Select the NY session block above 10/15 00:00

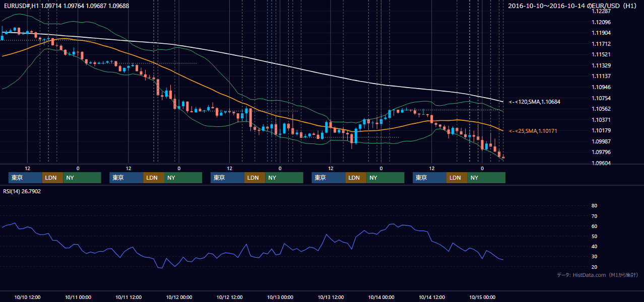(486, 178)
